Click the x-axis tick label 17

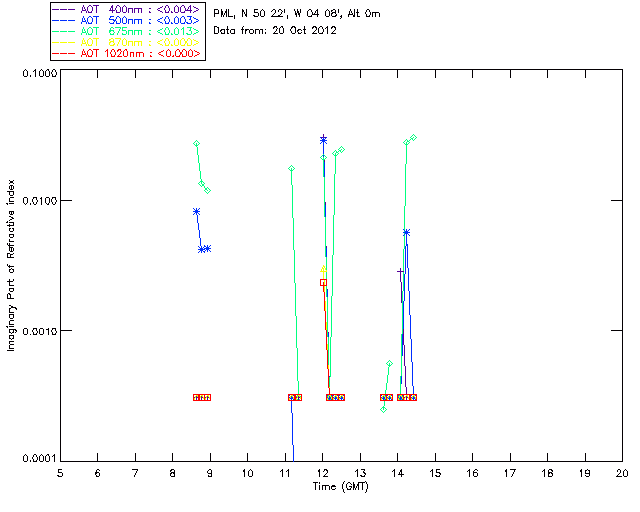coord(510,473)
